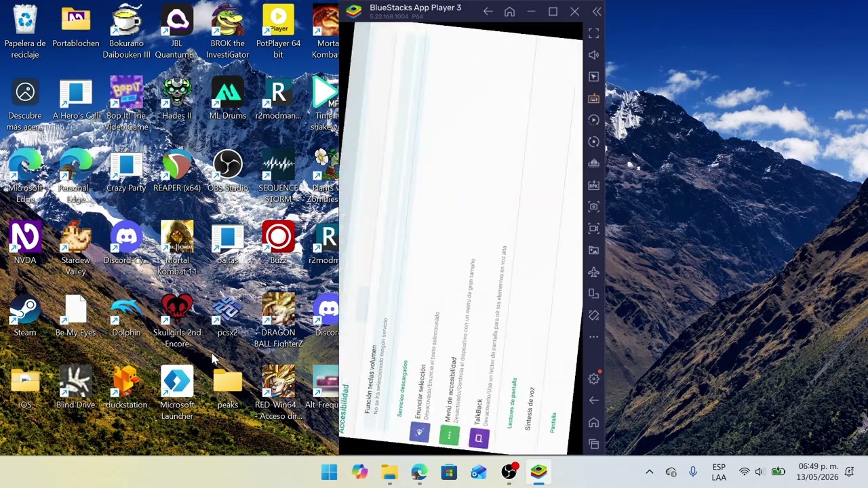This screenshot has height=488, width=868.
Task: Open the notifications bell in the tray
Action: click(850, 472)
